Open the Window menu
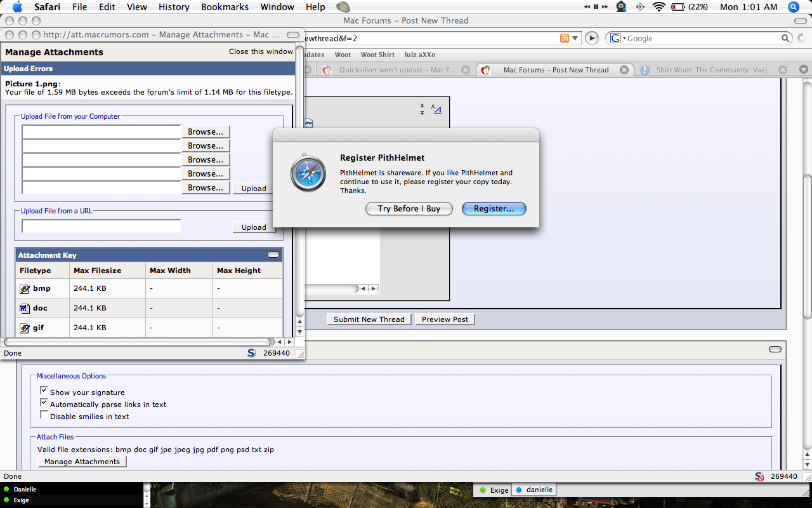Viewport: 812px width, 508px height. click(277, 7)
